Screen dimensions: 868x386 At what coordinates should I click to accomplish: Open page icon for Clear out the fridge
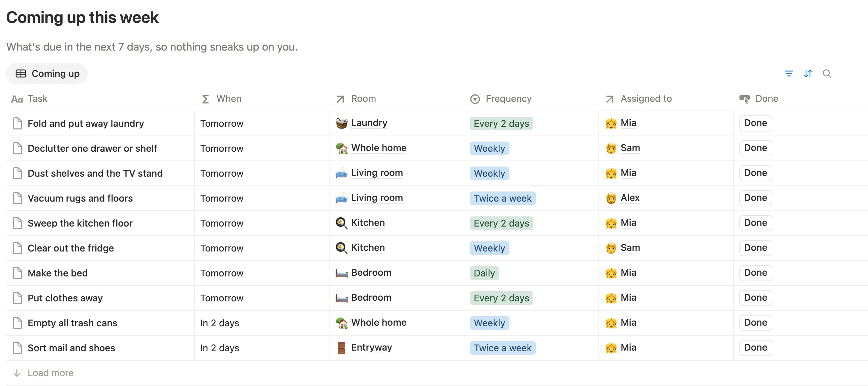pos(18,248)
